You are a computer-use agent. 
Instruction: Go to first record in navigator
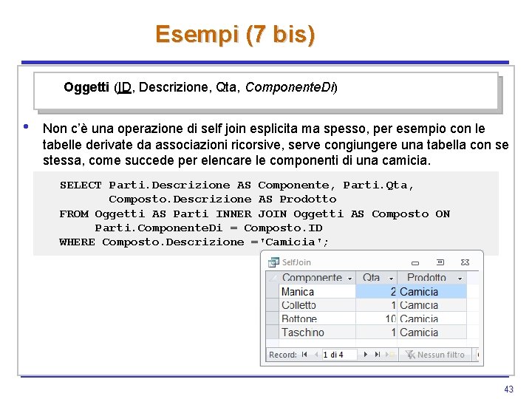coord(304,355)
